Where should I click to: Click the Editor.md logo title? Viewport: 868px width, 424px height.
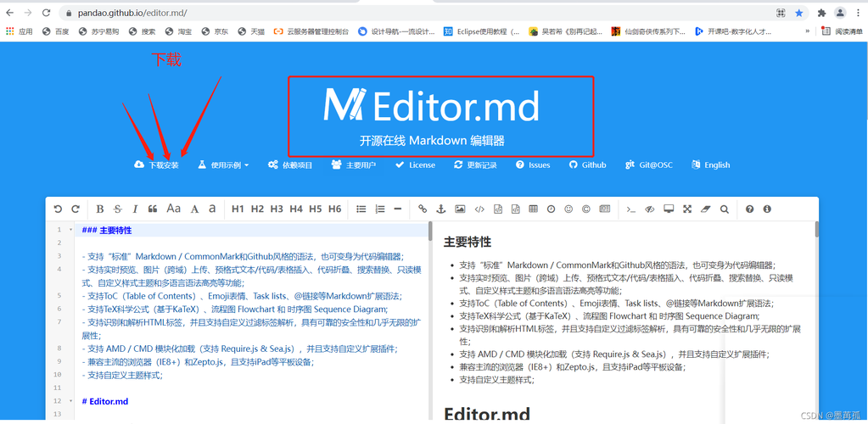432,104
